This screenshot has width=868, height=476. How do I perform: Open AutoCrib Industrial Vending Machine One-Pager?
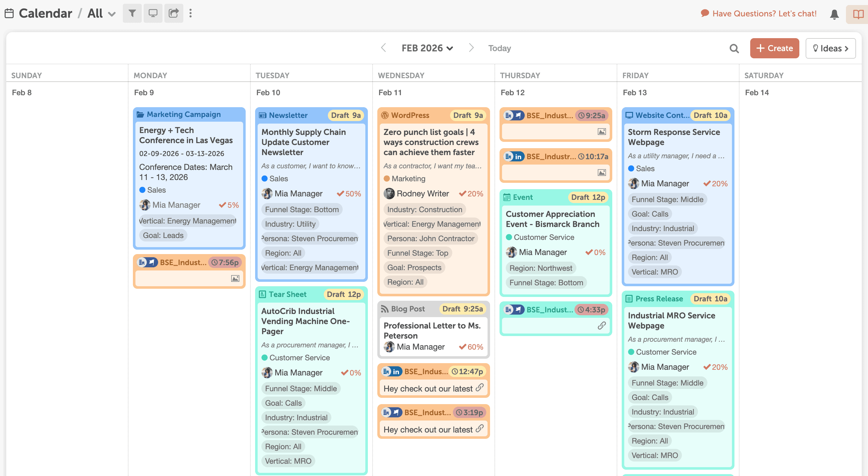pyautogui.click(x=305, y=321)
